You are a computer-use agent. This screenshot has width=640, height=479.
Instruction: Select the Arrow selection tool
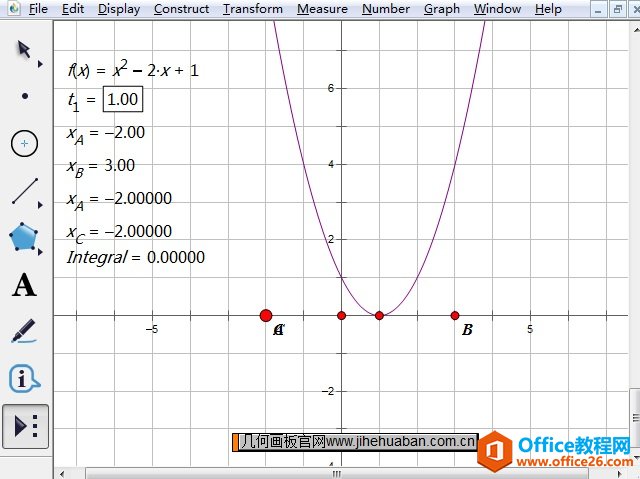24,50
